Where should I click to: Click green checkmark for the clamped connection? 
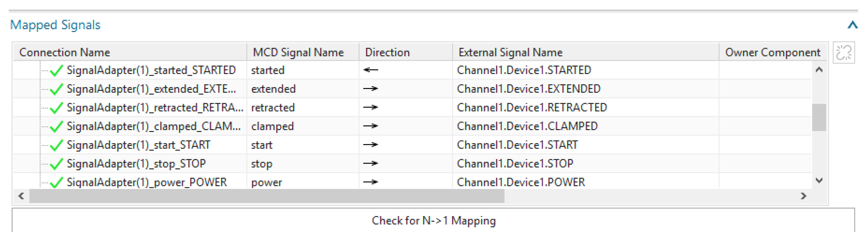click(56, 127)
